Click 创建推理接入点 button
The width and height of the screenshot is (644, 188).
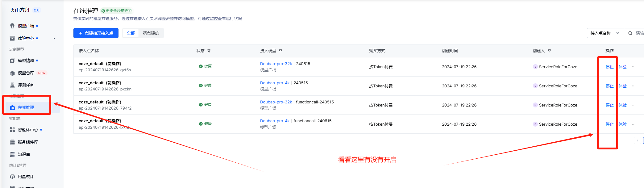(96, 33)
